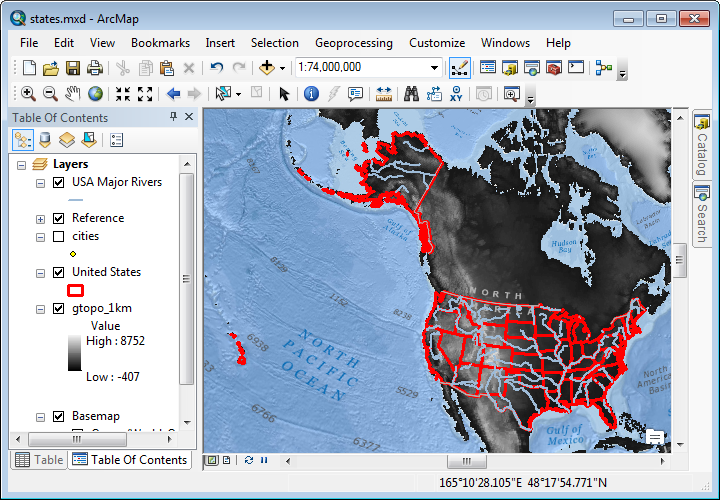720x500 pixels.
Task: Switch to the Table tab
Action: (37, 460)
